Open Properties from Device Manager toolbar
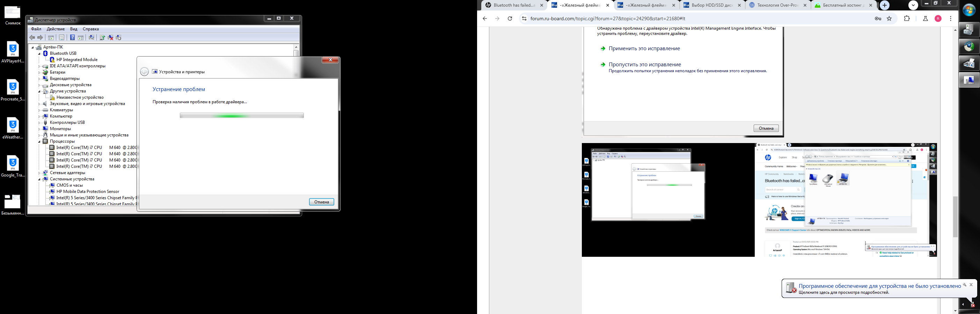The height and width of the screenshot is (314, 980). pyautogui.click(x=61, y=37)
